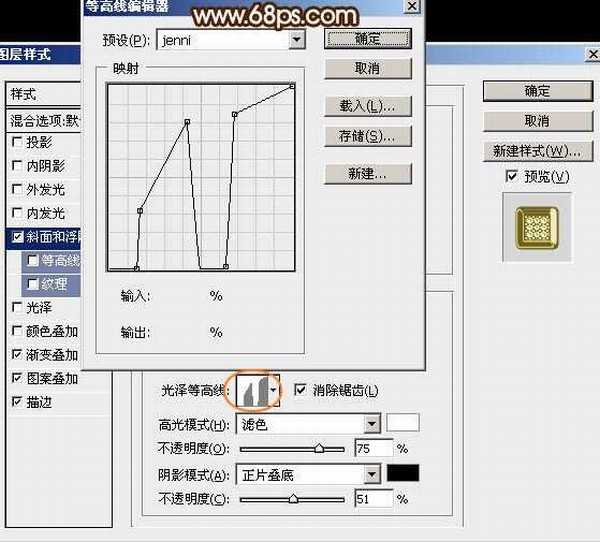Image resolution: width=600 pixels, height=542 pixels.
Task: Click the 载入(L) load button
Action: click(x=368, y=106)
